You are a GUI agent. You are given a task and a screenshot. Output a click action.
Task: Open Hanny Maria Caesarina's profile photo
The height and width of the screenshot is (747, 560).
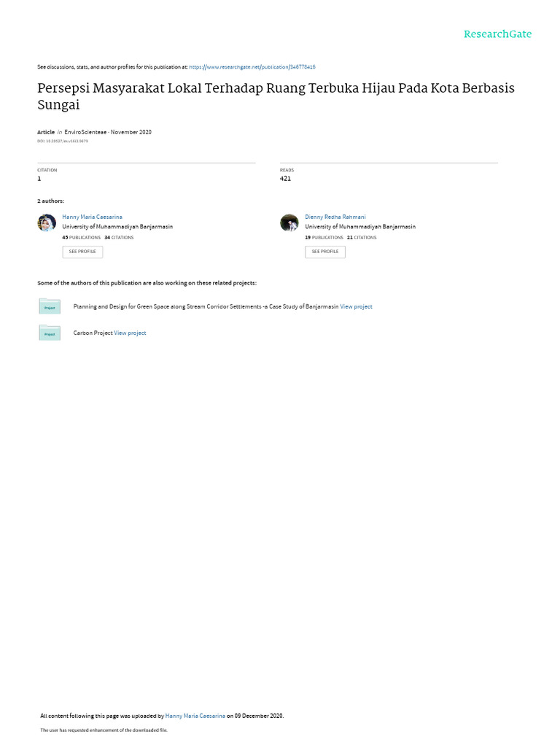[47, 222]
